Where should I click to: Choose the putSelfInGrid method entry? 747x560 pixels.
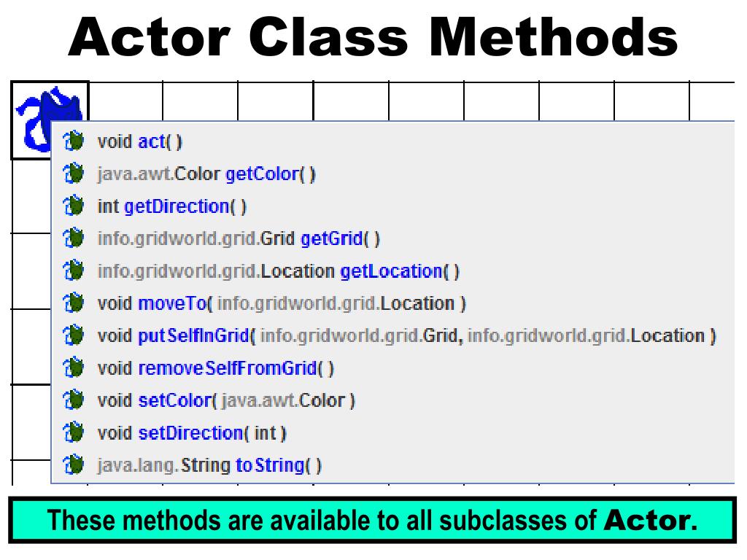(x=393, y=335)
